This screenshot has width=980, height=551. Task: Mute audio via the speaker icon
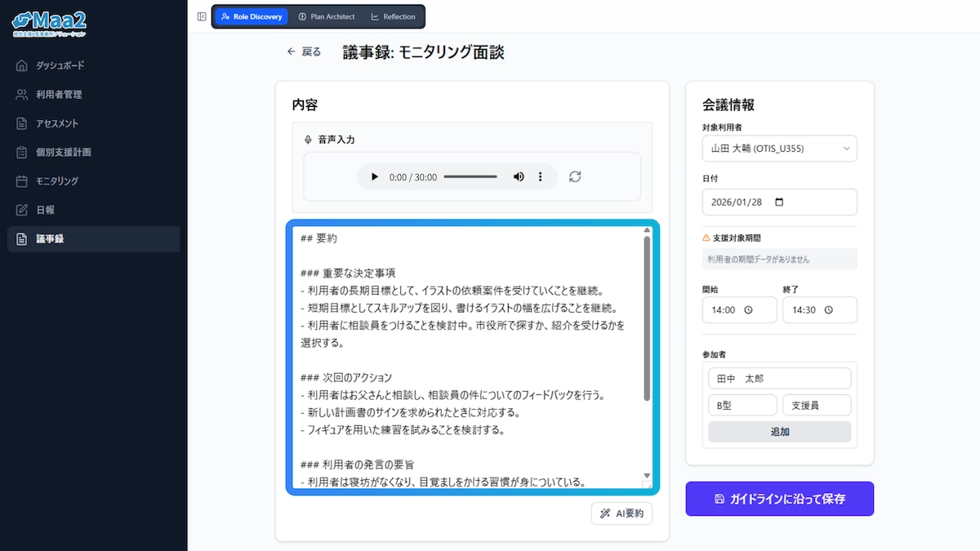[518, 176]
